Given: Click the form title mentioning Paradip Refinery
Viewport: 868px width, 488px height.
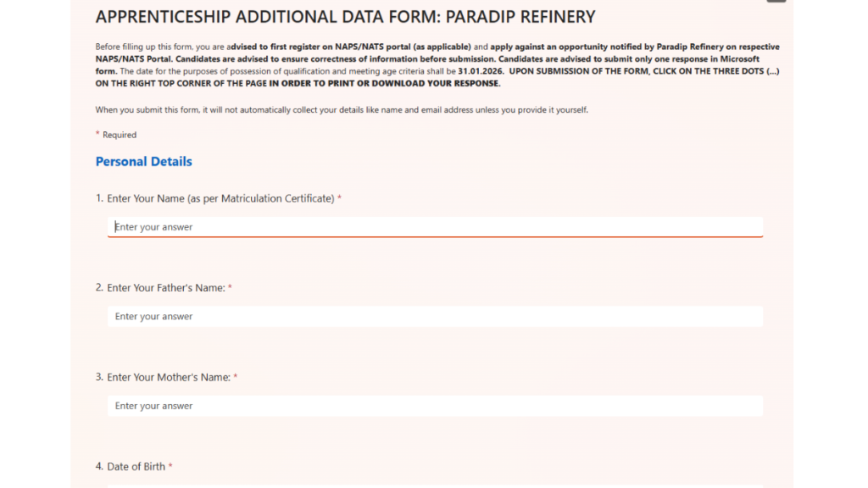Looking at the screenshot, I should click(x=345, y=17).
